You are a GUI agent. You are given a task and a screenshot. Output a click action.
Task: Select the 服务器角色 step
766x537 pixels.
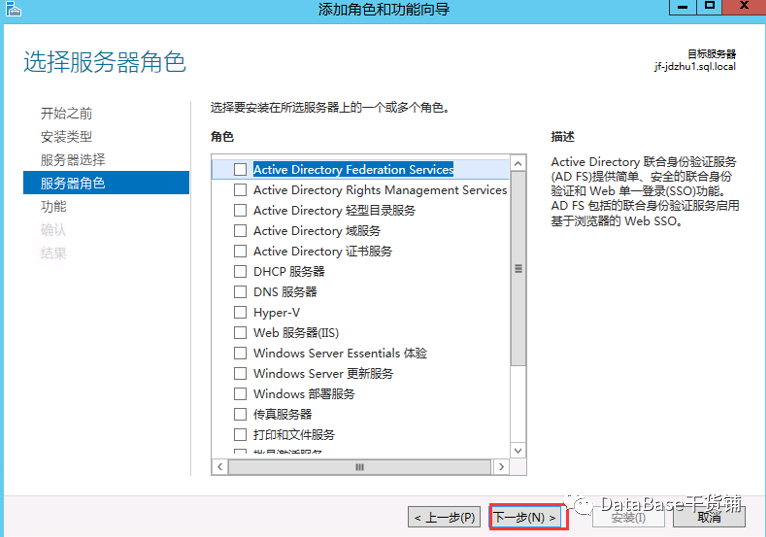coord(106,183)
